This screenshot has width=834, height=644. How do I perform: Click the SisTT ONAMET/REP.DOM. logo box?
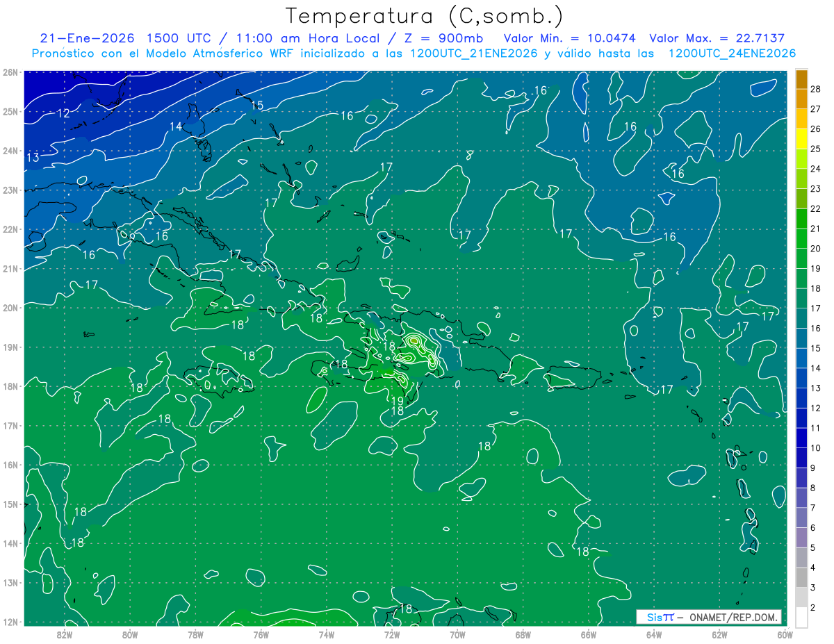pyautogui.click(x=708, y=617)
